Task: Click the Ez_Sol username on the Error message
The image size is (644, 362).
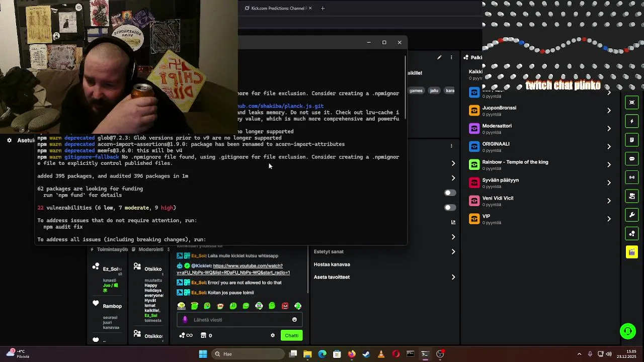Action: [x=199, y=283]
